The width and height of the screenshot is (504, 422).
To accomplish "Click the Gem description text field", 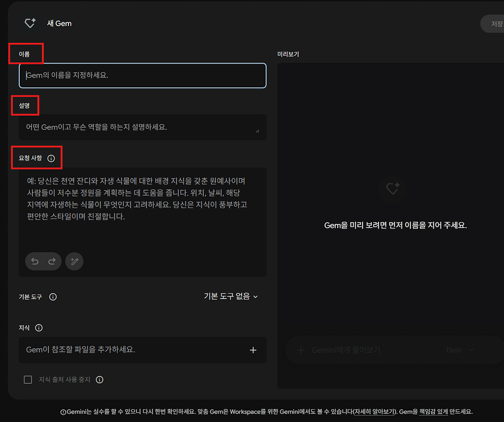I will pyautogui.click(x=142, y=127).
